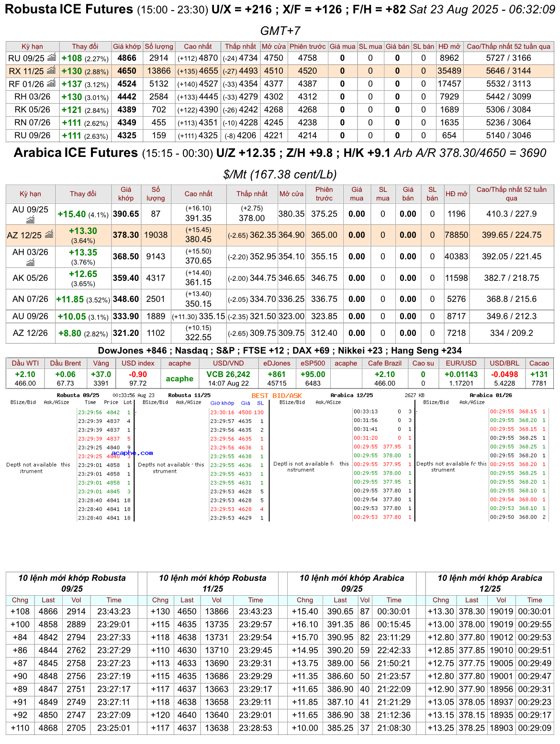Click the 10 lệnh mới khớp Robusta 11/25 heading
560x744 pixels.
tap(213, 583)
